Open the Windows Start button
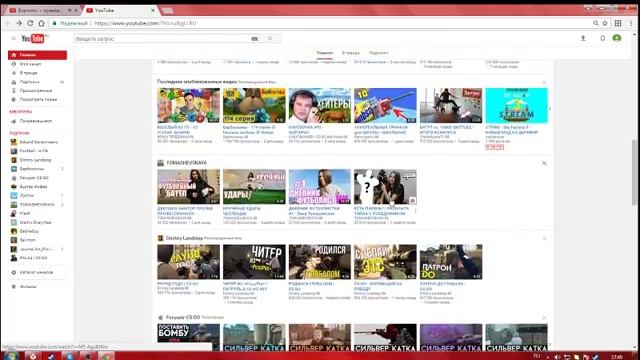The height and width of the screenshot is (360, 640). coord(11,356)
